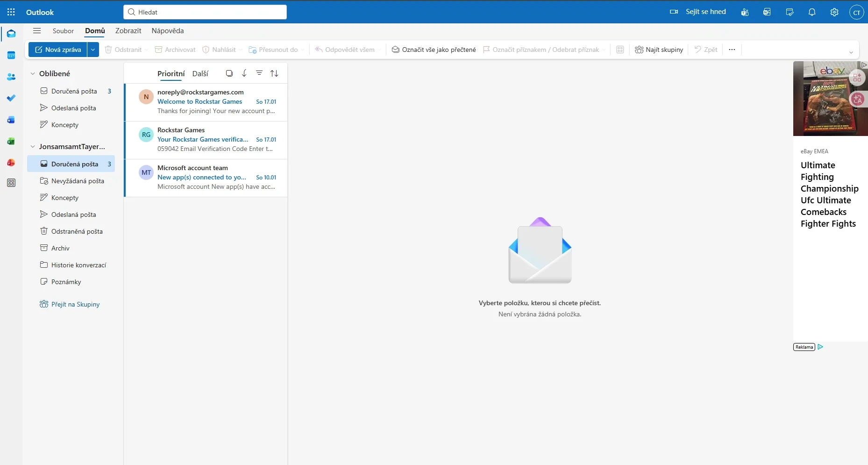This screenshot has height=465, width=868.
Task: Open the Nevyžádaná pošta junk folder
Action: (x=71, y=181)
